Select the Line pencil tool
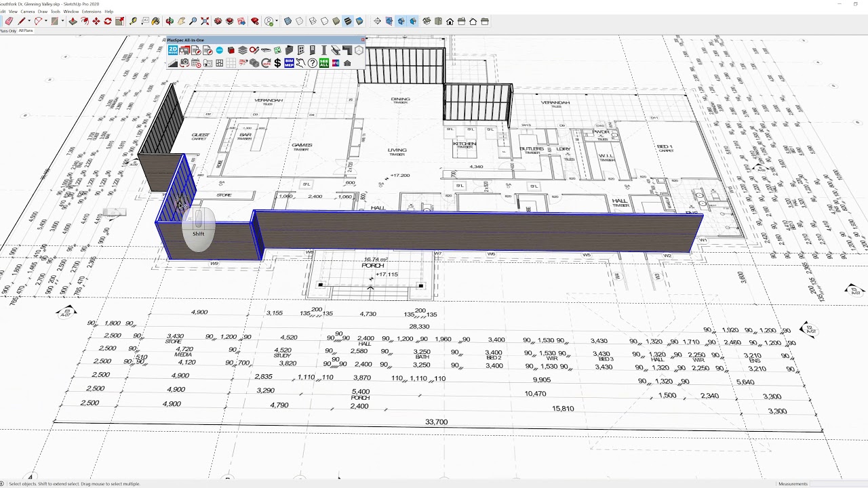 (x=22, y=22)
